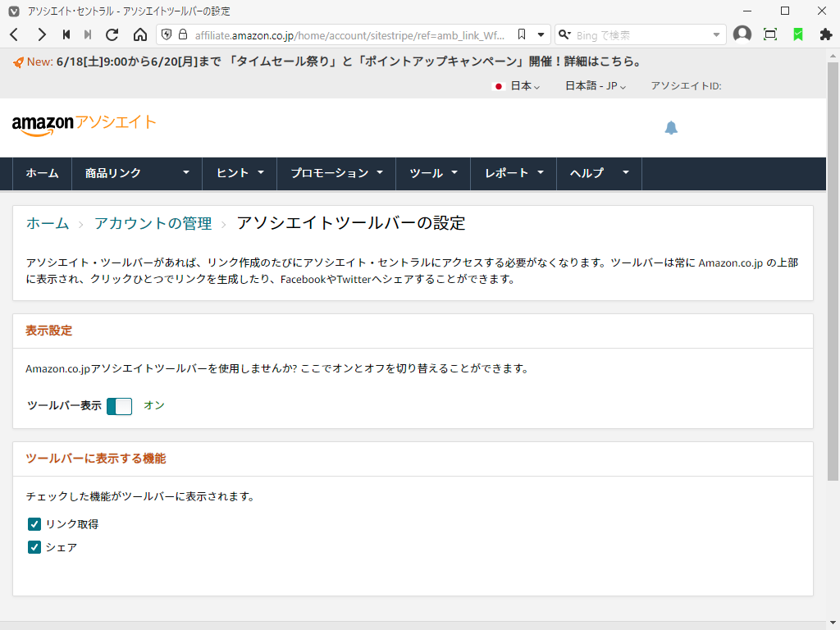Image resolution: width=840 pixels, height=630 pixels.
Task: Bookmark this page in address bar
Action: (x=522, y=34)
